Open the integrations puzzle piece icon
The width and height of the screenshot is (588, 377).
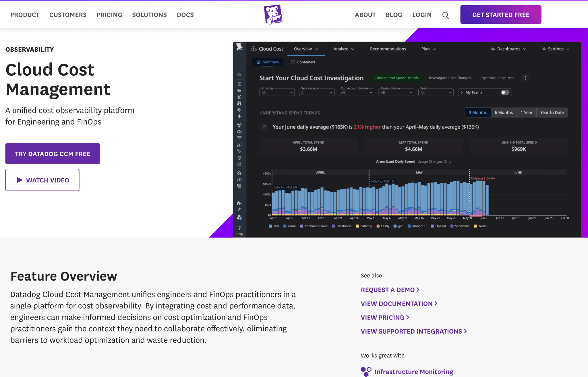coord(239,203)
